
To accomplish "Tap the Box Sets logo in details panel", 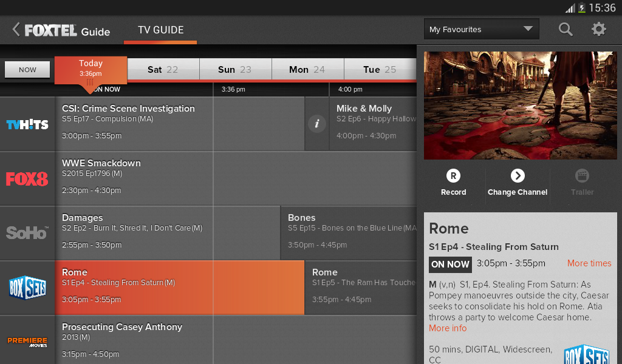I will click(587, 354).
